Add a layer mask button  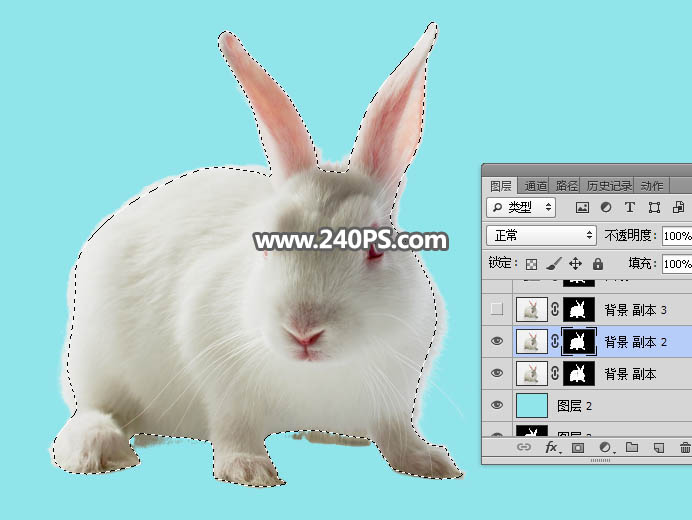point(578,448)
